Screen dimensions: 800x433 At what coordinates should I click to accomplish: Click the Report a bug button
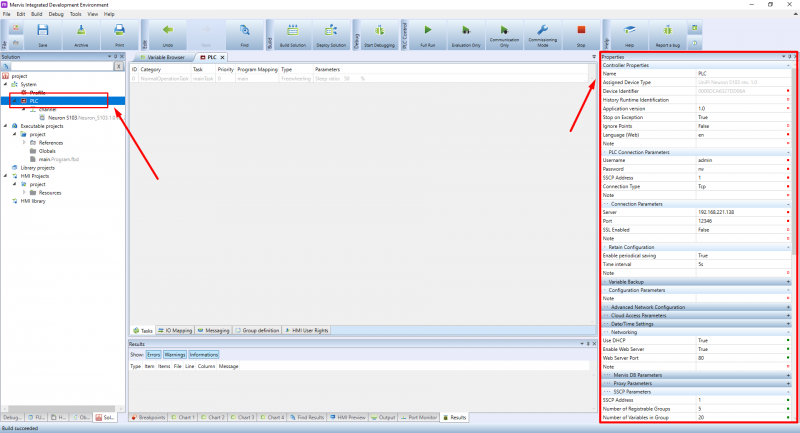(x=670, y=34)
